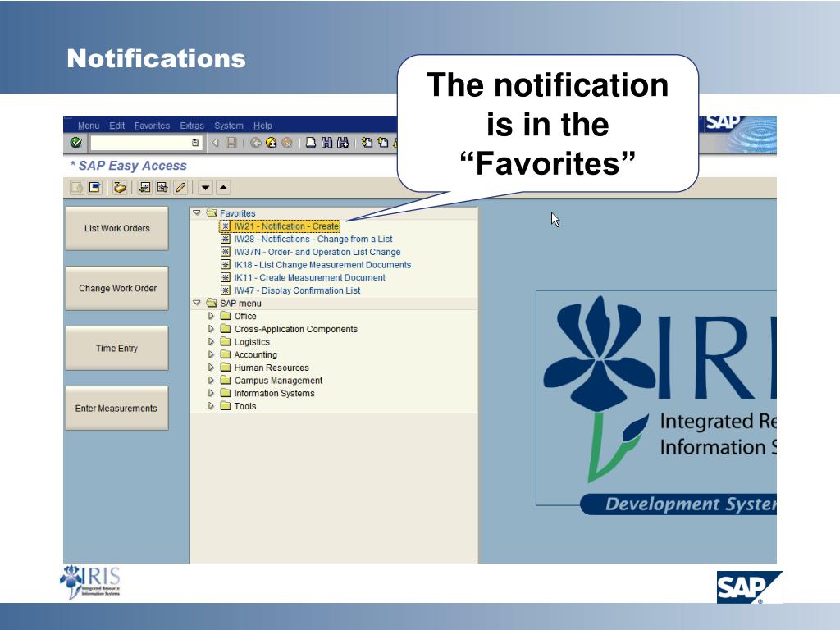Expand the Logistics folder arrow
This screenshot has width=840, height=630.
point(211,342)
